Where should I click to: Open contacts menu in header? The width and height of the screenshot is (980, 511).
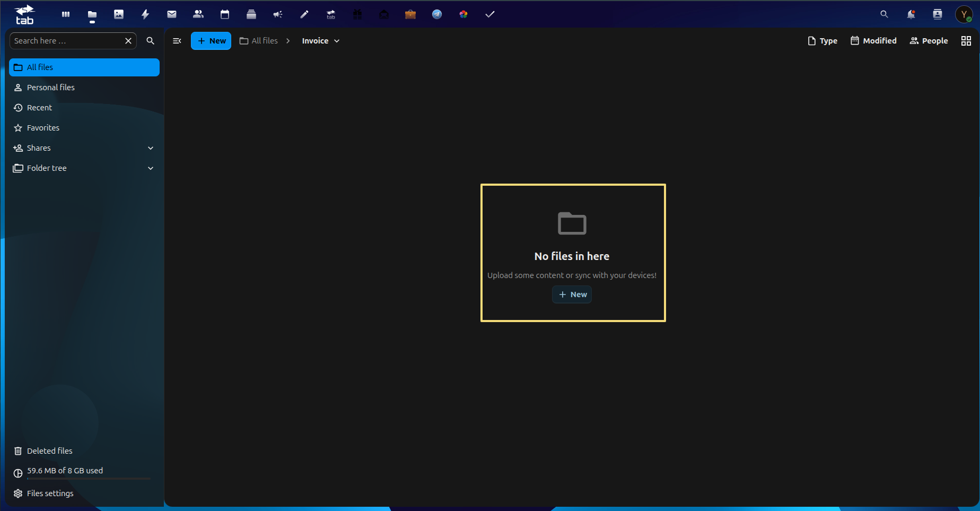(938, 14)
